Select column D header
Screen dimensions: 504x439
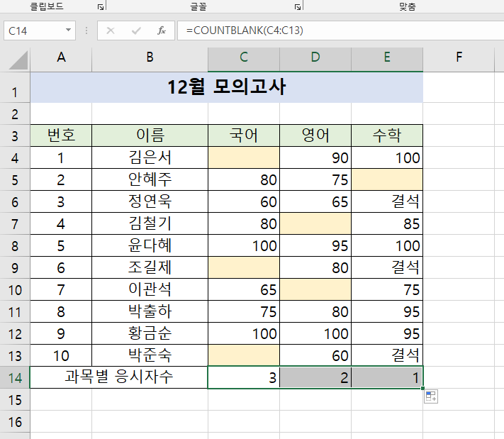coord(315,57)
